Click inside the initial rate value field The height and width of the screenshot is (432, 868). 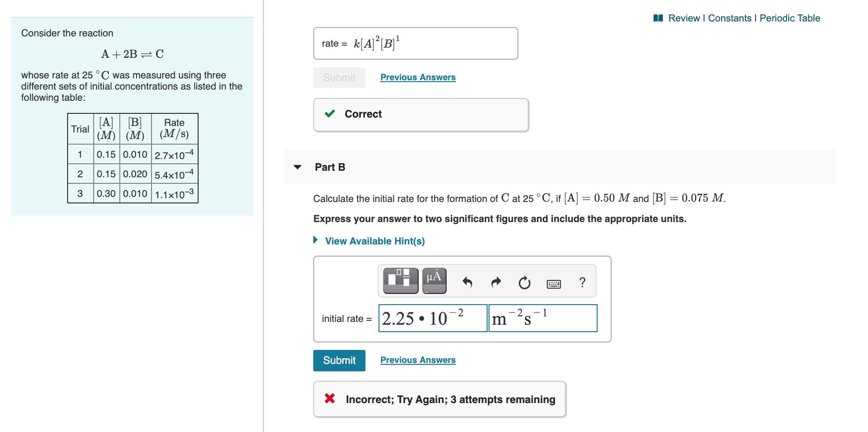pyautogui.click(x=432, y=318)
